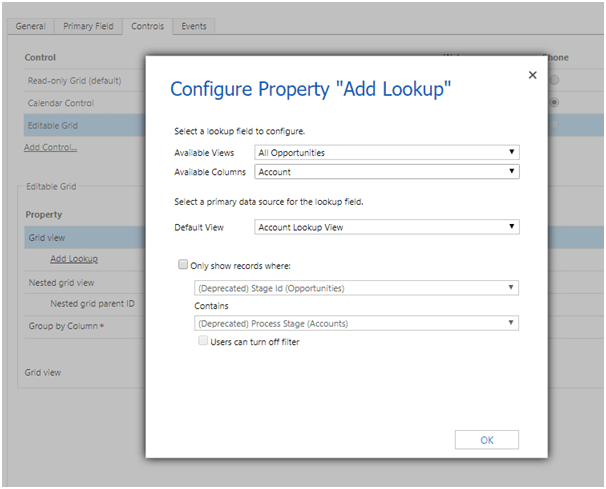606x489 pixels.
Task: Click the Add Control link
Action: click(50, 147)
